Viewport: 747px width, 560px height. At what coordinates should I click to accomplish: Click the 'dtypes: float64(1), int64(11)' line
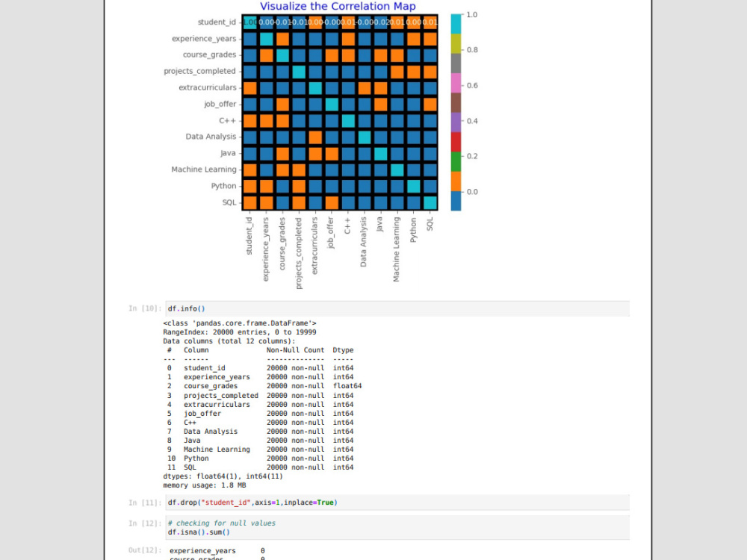[223, 476]
